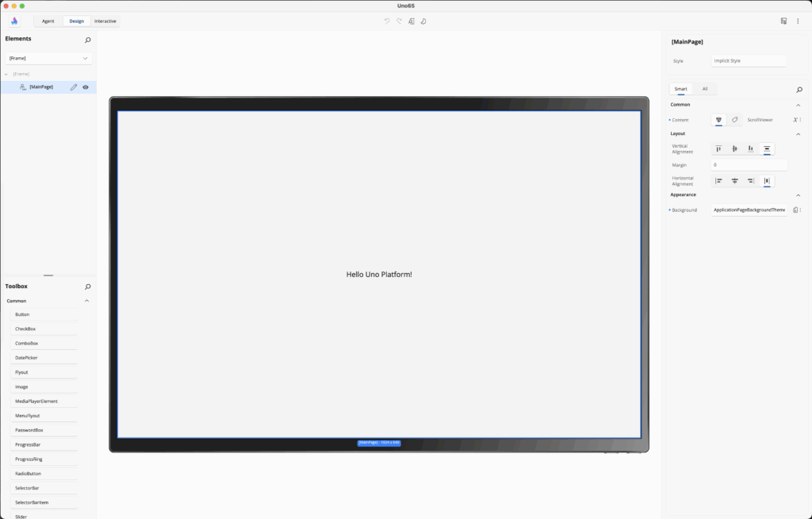Select ProgressRing from the Toolbox
The image size is (812, 519).
[45, 459]
